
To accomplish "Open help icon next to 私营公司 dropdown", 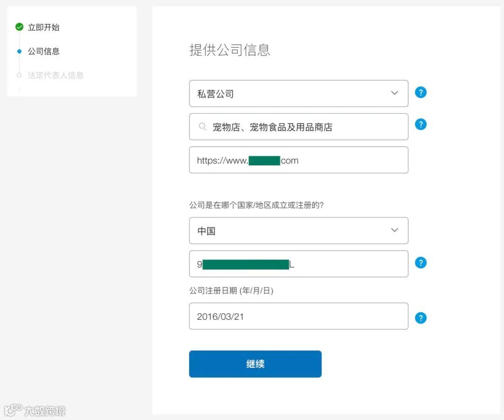I will 420,92.
